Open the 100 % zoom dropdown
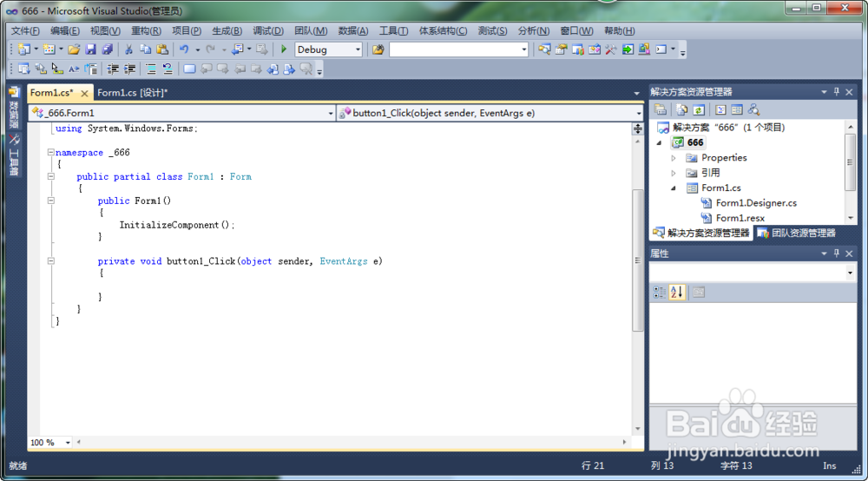868x481 pixels. (68, 442)
